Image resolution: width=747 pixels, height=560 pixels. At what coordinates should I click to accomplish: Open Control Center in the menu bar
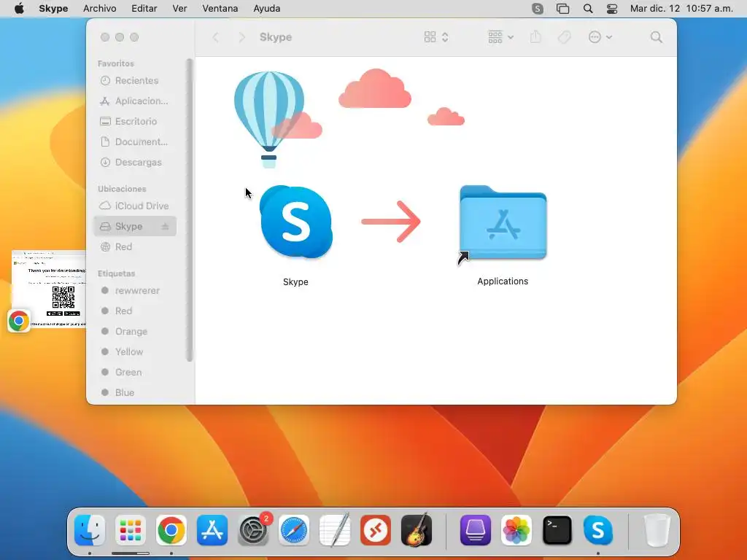[612, 9]
